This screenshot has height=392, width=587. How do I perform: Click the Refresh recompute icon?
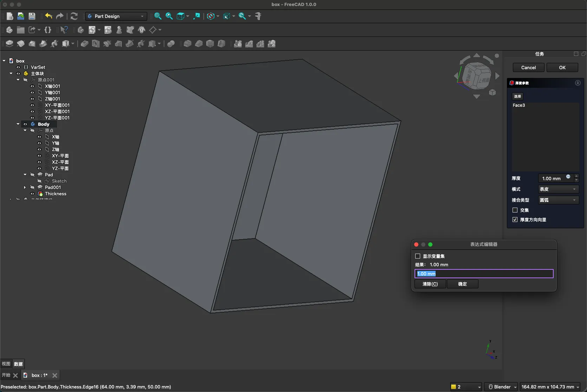click(74, 16)
